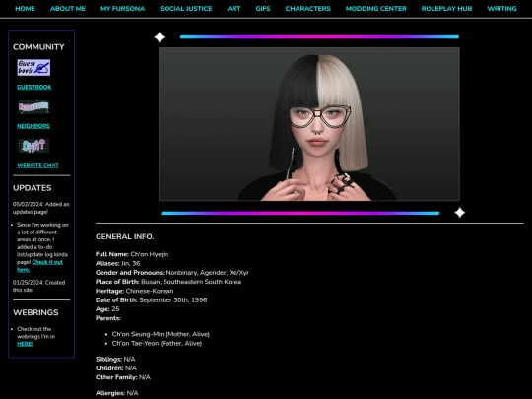Click the UPDATES sidebar heading
Image resolution: width=532 pixels, height=399 pixels.
pyautogui.click(x=33, y=188)
